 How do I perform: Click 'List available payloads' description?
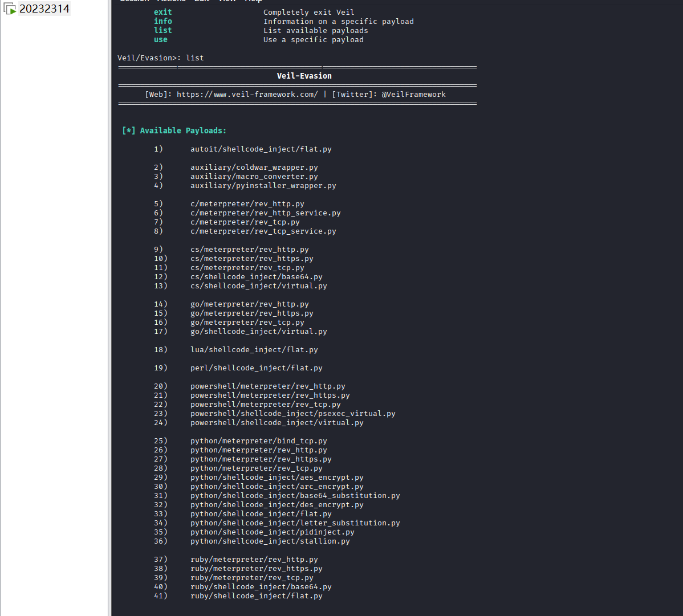tap(316, 30)
